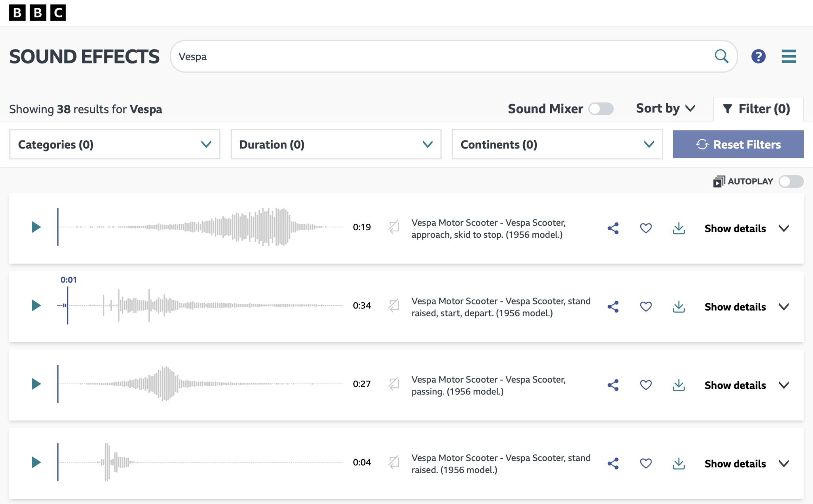Screen dimensions: 813x504
Task: Favourite the 'stand raised, start, depart' sound
Action: (646, 307)
